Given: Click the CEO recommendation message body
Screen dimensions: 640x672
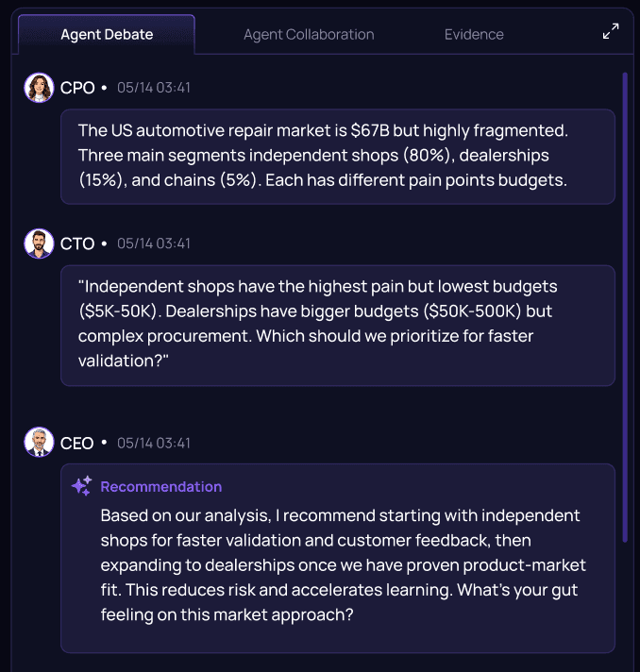Looking at the screenshot, I should point(343,564).
